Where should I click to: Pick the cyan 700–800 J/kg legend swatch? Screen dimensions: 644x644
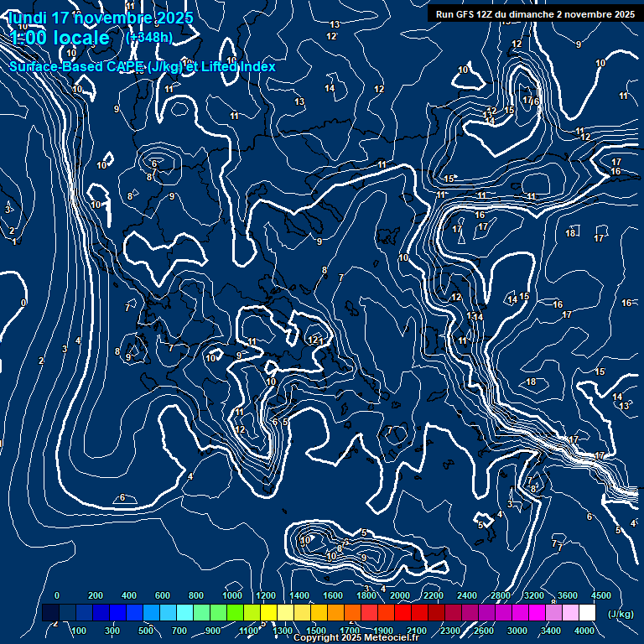[184, 612]
